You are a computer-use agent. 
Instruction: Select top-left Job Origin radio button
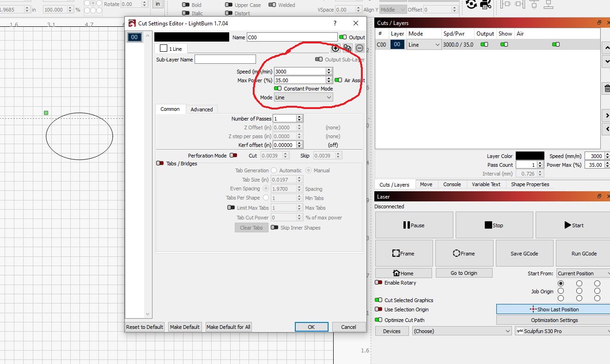point(561,283)
